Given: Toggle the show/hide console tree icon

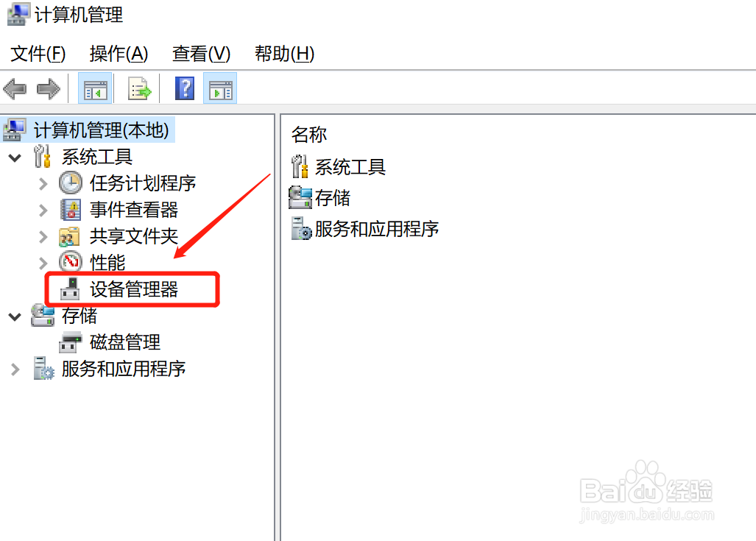Looking at the screenshot, I should pos(95,89).
